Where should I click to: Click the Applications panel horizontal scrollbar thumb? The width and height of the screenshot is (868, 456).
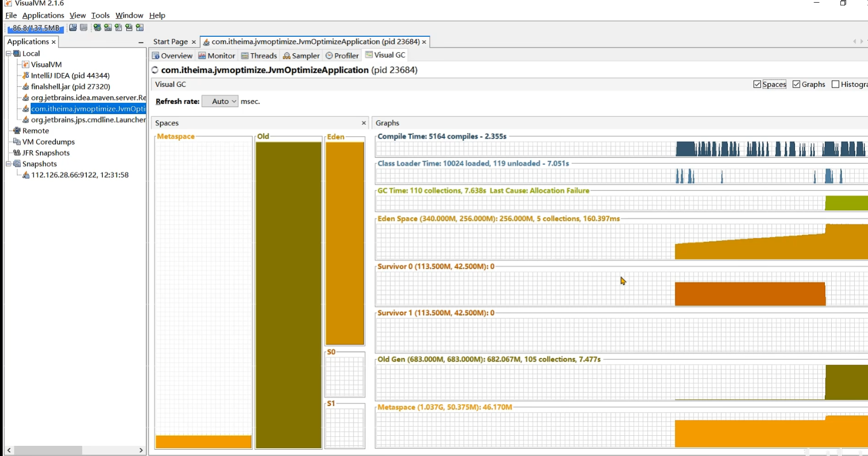click(48, 450)
